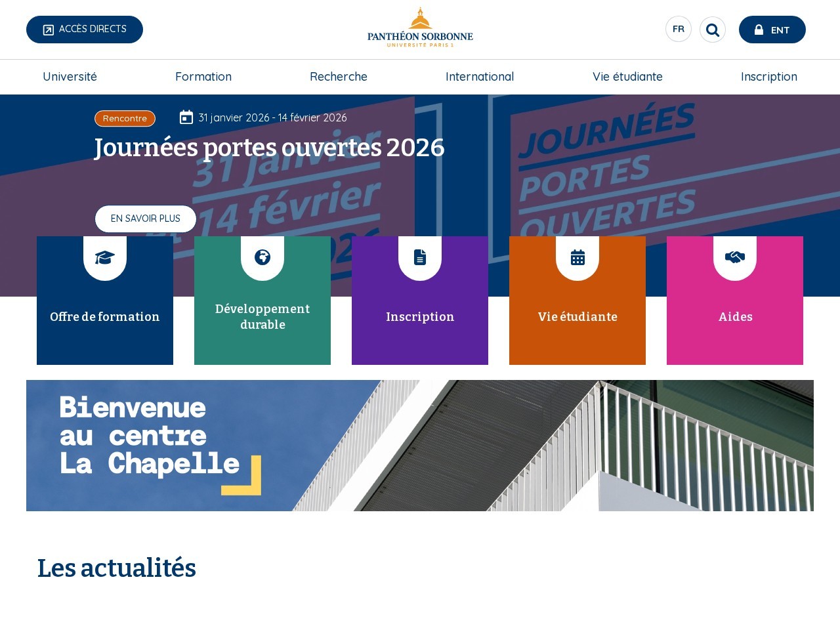Open the International menu
Image resolution: width=840 pixels, height=630 pixels.
pyautogui.click(x=480, y=77)
